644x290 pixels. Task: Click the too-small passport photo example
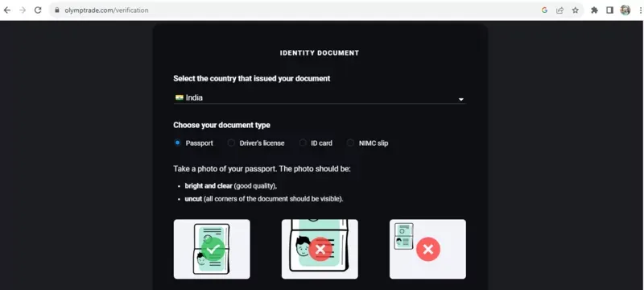click(x=427, y=249)
